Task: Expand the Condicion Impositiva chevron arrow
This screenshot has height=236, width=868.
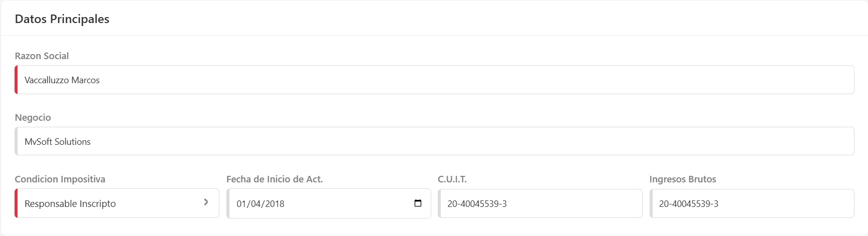Action: click(x=206, y=202)
